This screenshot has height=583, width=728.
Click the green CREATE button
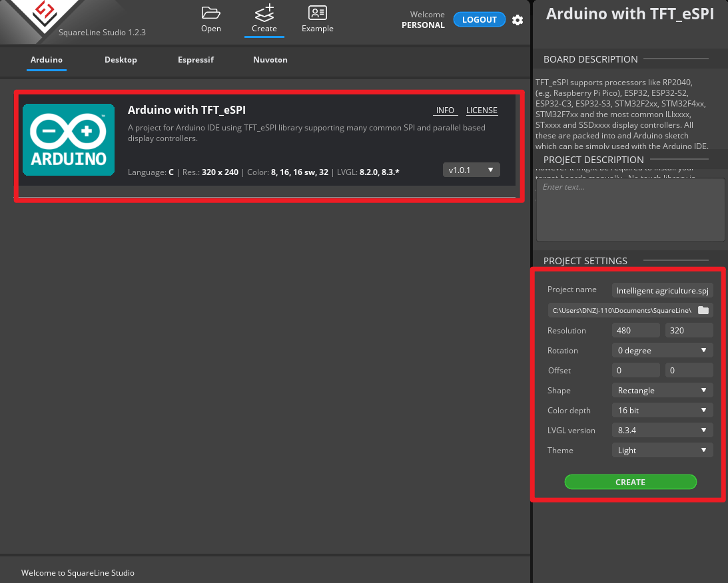pyautogui.click(x=631, y=482)
